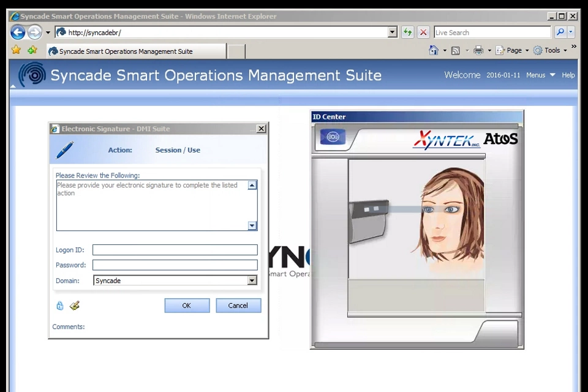The width and height of the screenshot is (588, 392).
Task: Expand the Print dropdown arrow
Action: (489, 50)
